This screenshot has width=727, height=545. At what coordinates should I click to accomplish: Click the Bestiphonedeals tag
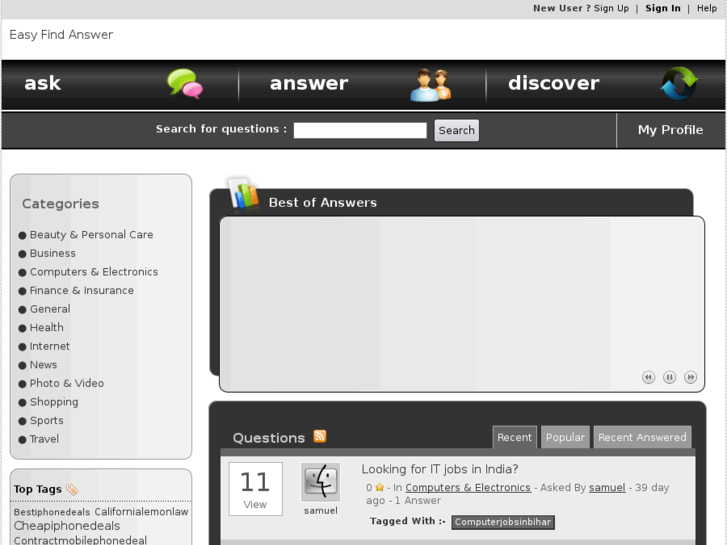coord(52,512)
